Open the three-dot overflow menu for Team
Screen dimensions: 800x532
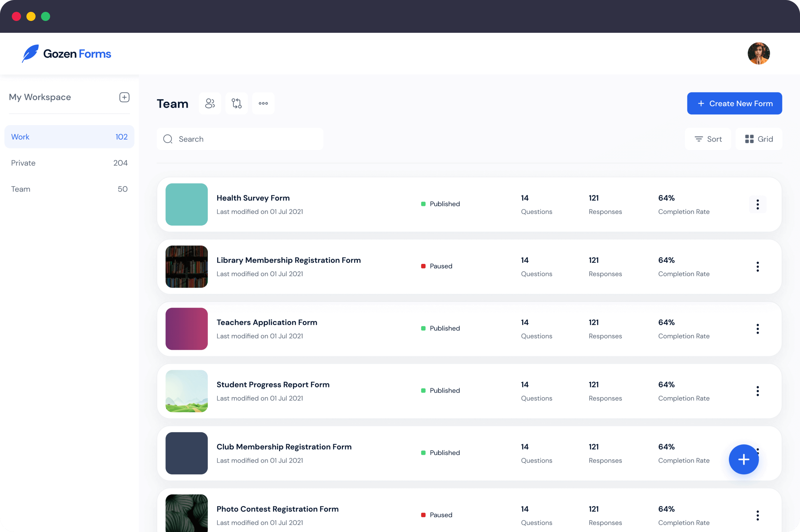[x=263, y=103]
